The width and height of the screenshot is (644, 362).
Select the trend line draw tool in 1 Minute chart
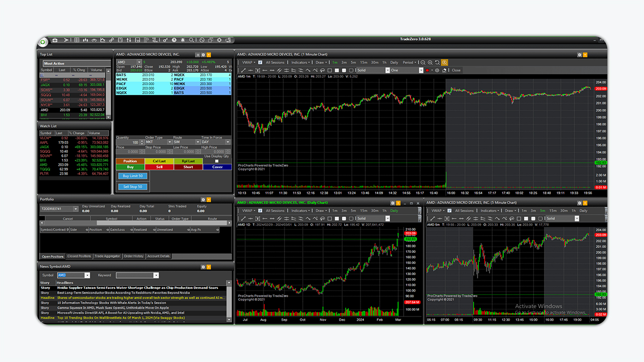(243, 70)
